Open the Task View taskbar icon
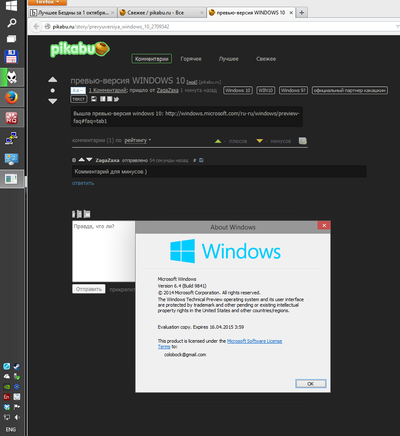The height and width of the screenshot is (436, 400). [x=12, y=39]
